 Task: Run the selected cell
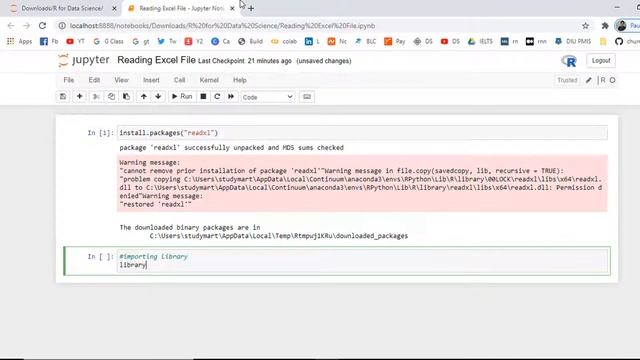click(x=182, y=97)
